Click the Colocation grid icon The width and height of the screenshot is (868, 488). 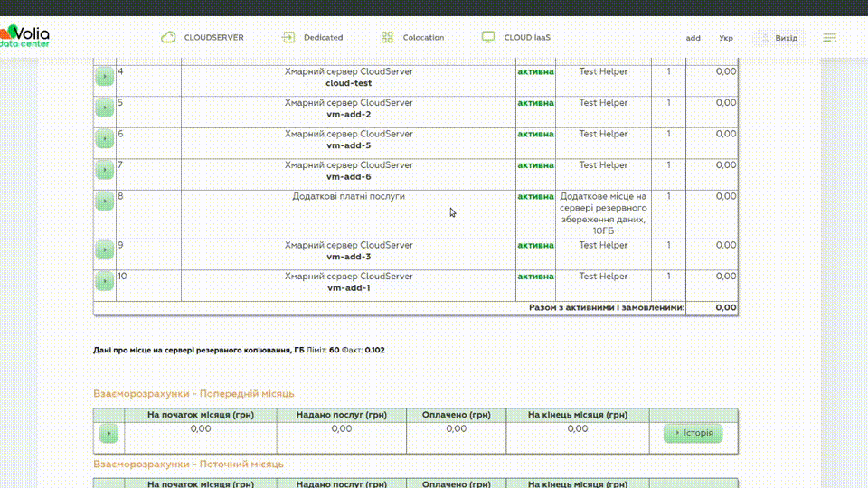coord(387,38)
